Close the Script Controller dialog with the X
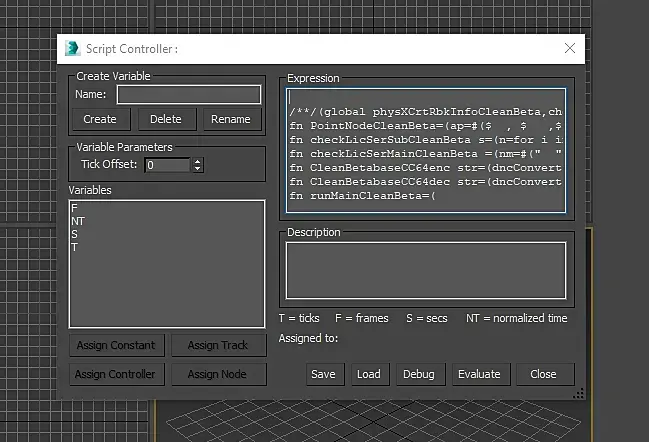The width and height of the screenshot is (649, 442). 570,48
